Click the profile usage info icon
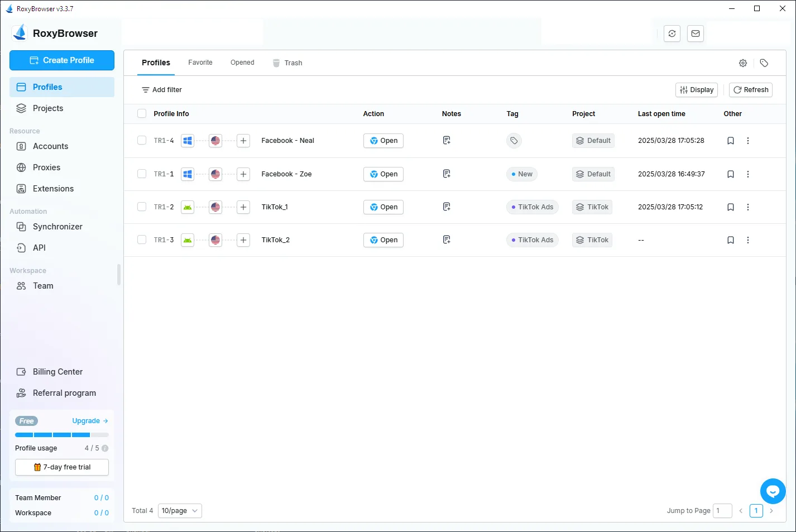This screenshot has height=532, width=796. pos(105,448)
